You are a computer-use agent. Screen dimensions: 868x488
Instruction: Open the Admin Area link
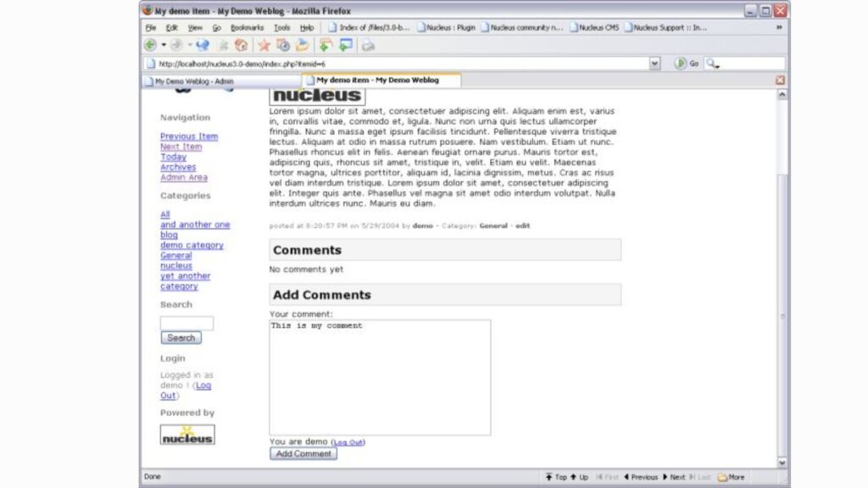point(184,178)
